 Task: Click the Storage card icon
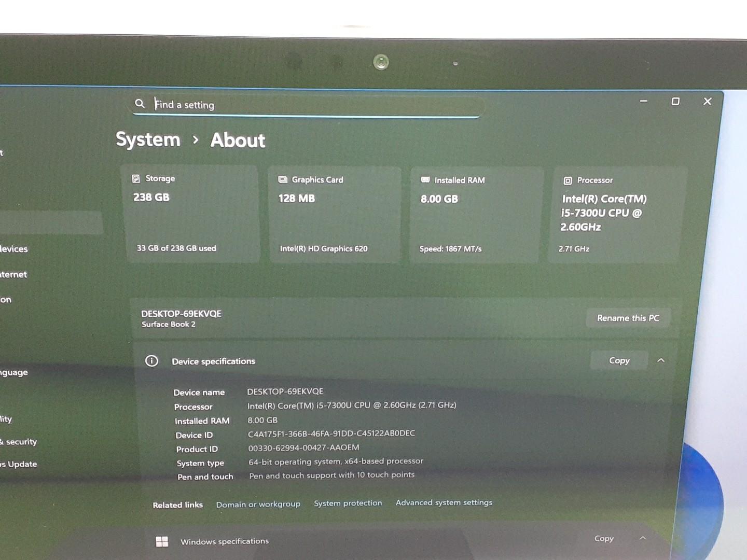pyautogui.click(x=136, y=178)
